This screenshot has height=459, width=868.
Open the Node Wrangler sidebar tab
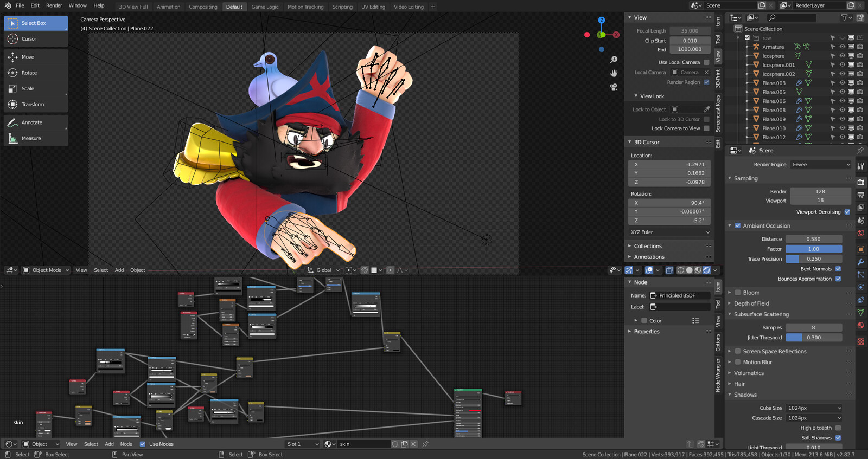(x=718, y=375)
